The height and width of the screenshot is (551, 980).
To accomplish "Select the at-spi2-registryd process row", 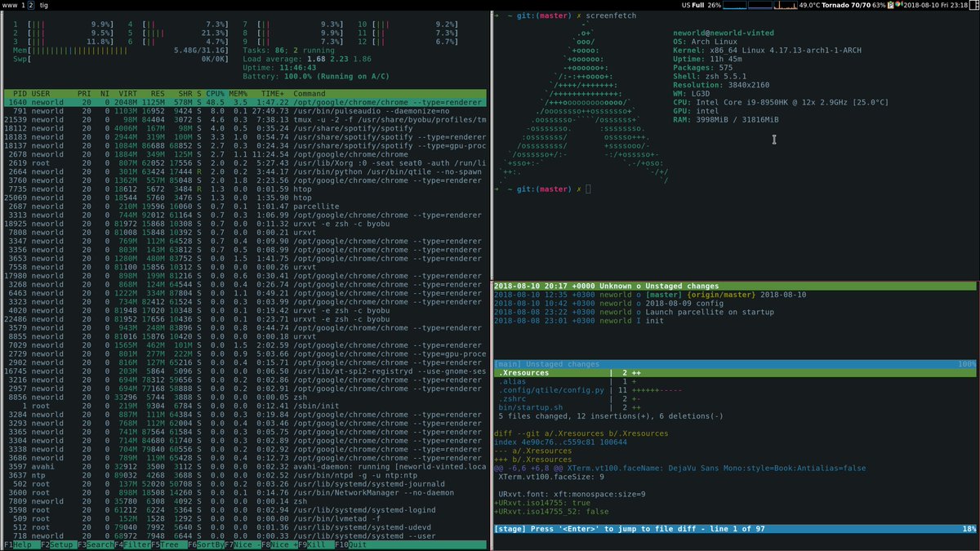I will 245,371.
